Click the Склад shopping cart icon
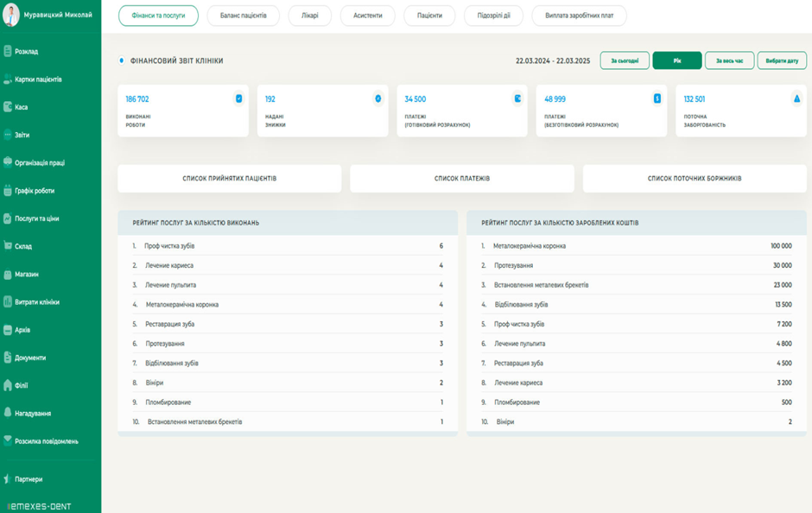The height and width of the screenshot is (513, 812). pos(8,246)
